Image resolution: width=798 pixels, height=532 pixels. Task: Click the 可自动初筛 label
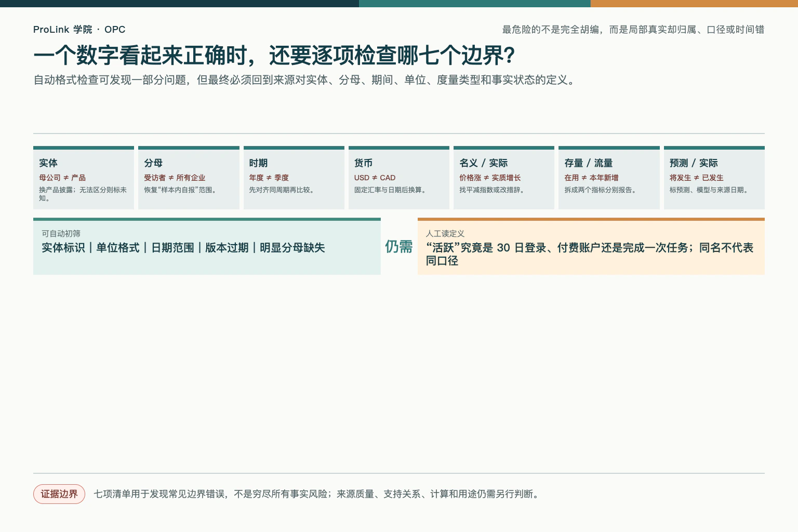coord(61,234)
